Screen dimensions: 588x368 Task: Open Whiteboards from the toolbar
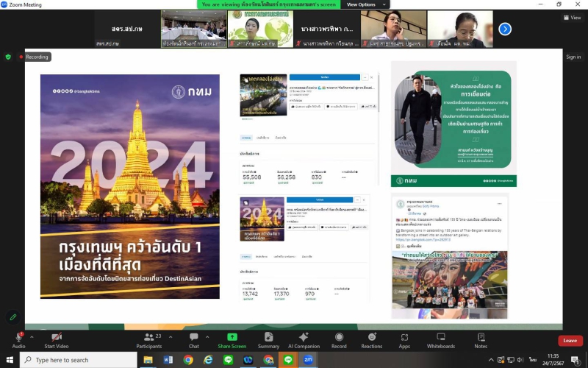coord(441,338)
